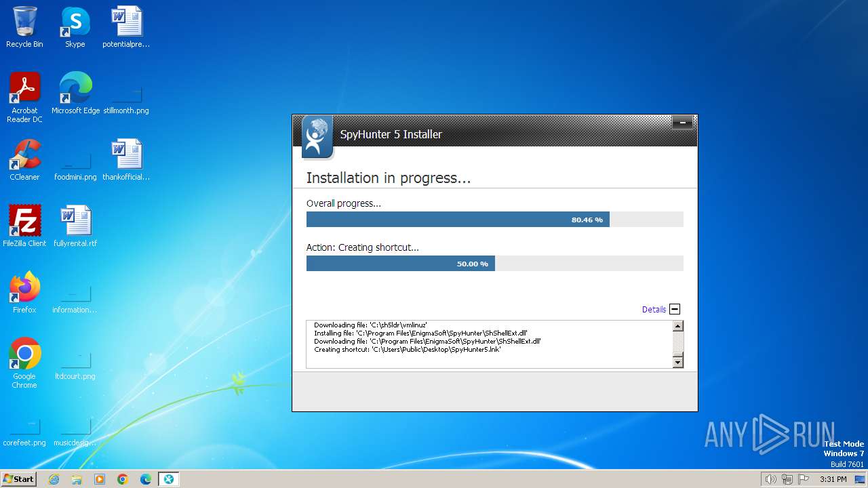
Task: Open the Start menu
Action: (18, 479)
